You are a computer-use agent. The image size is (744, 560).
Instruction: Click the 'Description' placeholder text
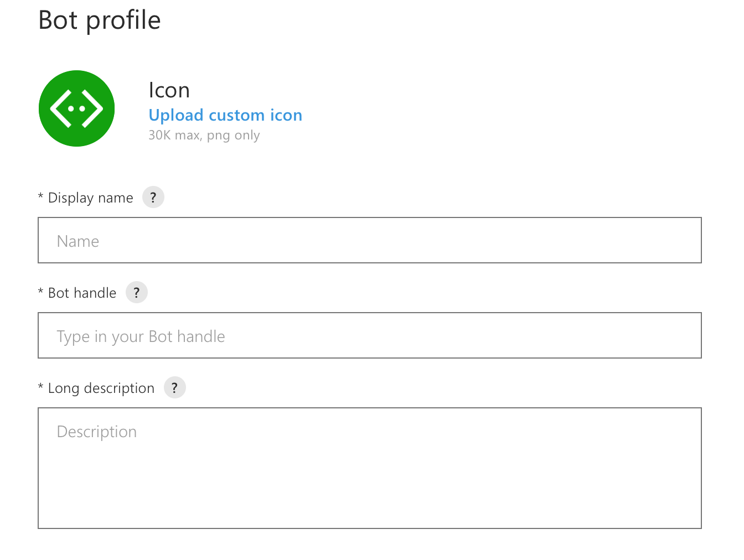[x=97, y=432]
